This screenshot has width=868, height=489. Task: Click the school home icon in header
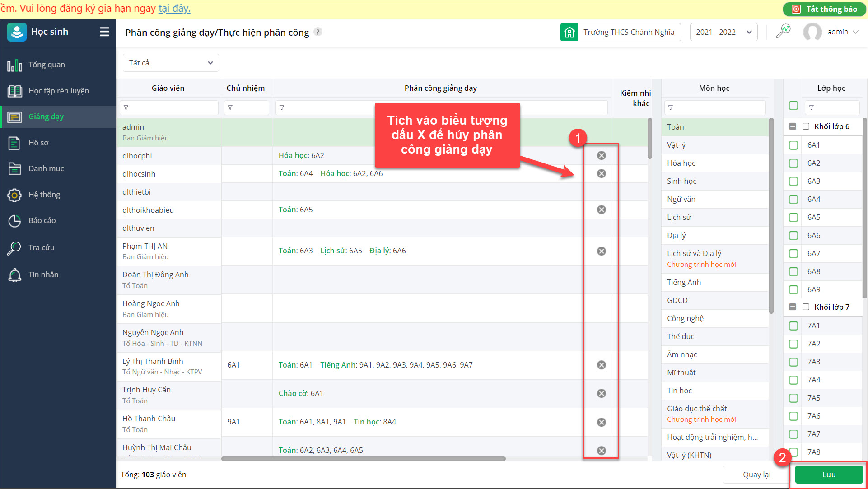569,32
